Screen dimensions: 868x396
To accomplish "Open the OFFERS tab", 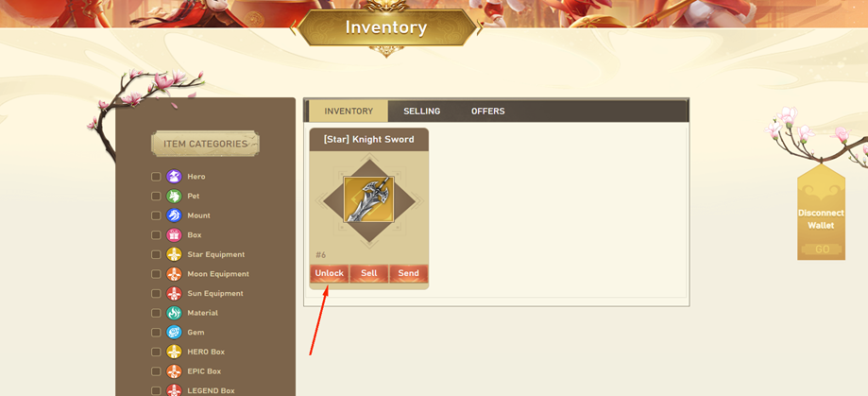I will 487,112.
